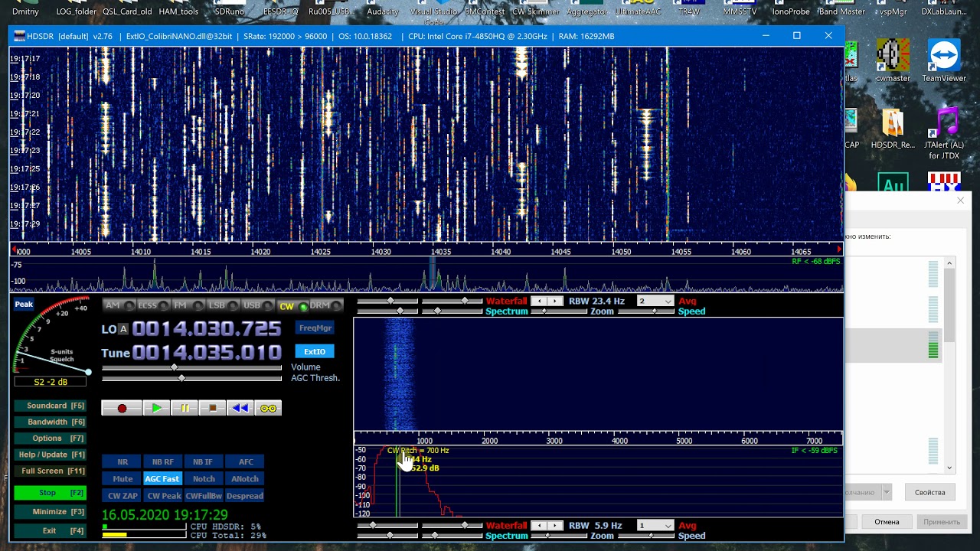Enable the AFC button
This screenshot has height=551, width=980.
246,462
